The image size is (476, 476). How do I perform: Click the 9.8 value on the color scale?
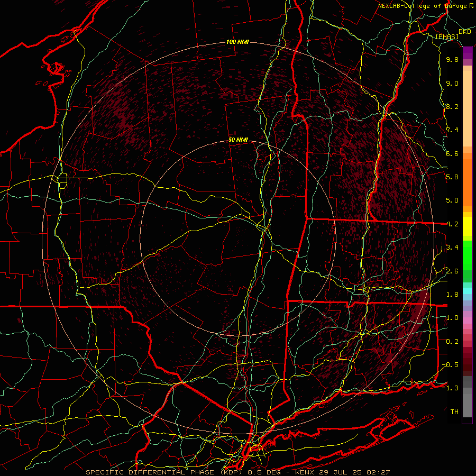click(x=452, y=59)
